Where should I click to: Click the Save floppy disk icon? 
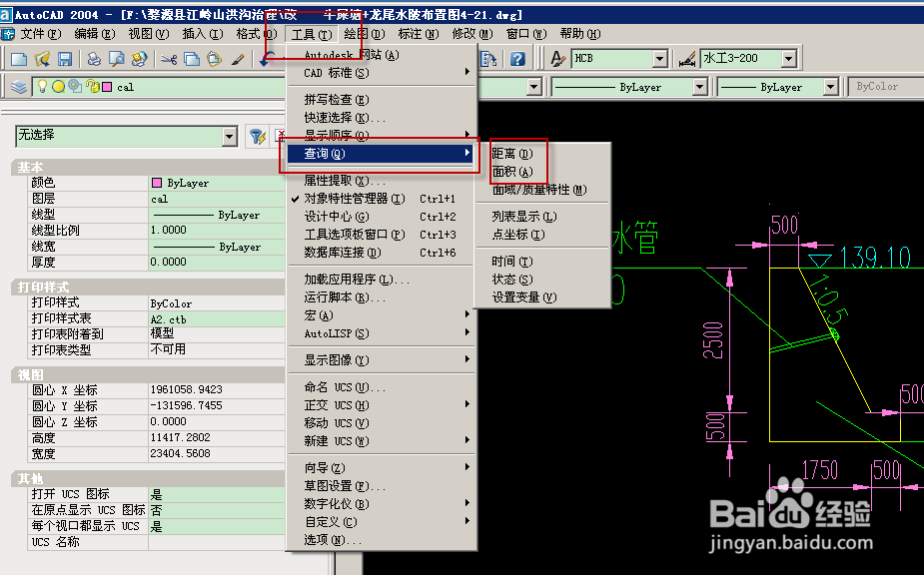point(65,59)
